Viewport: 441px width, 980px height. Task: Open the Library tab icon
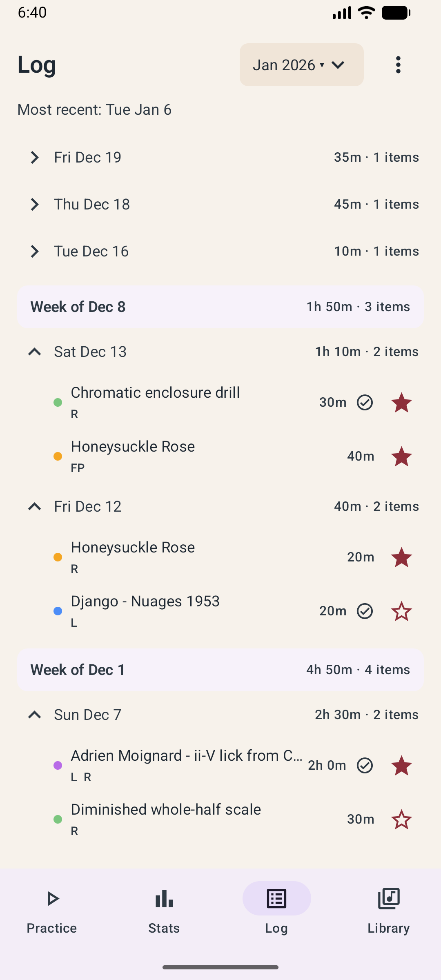389,899
